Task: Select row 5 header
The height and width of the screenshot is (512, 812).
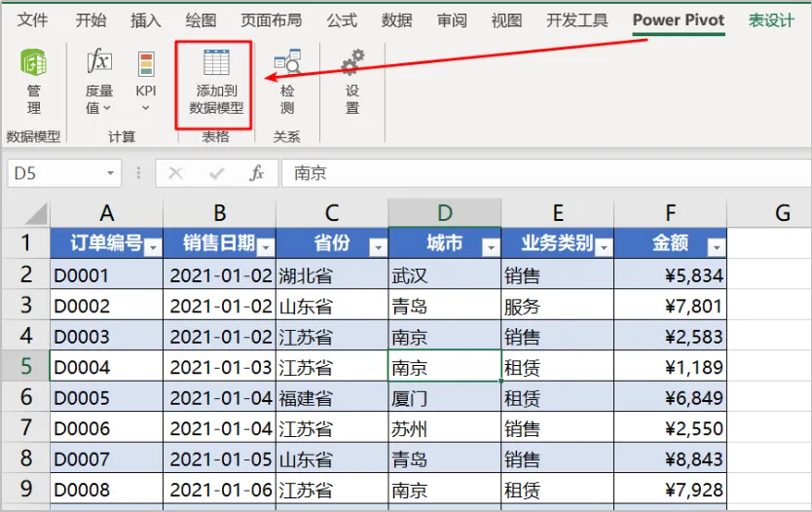Action: tap(26, 366)
